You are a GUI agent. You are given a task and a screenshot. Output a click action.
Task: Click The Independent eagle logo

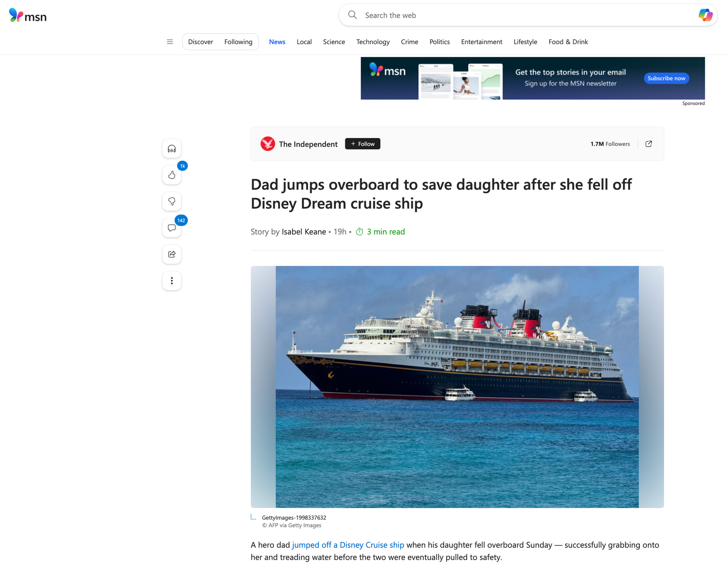[267, 144]
